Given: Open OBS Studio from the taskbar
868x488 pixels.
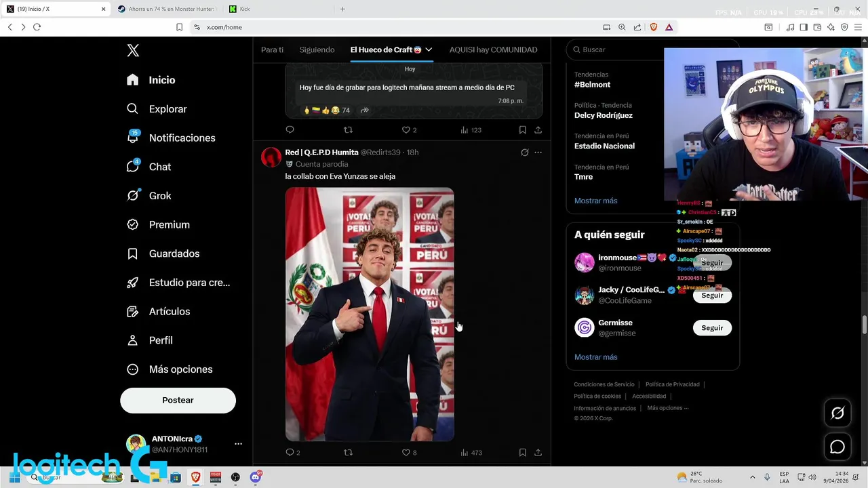Looking at the screenshot, I should click(235, 477).
